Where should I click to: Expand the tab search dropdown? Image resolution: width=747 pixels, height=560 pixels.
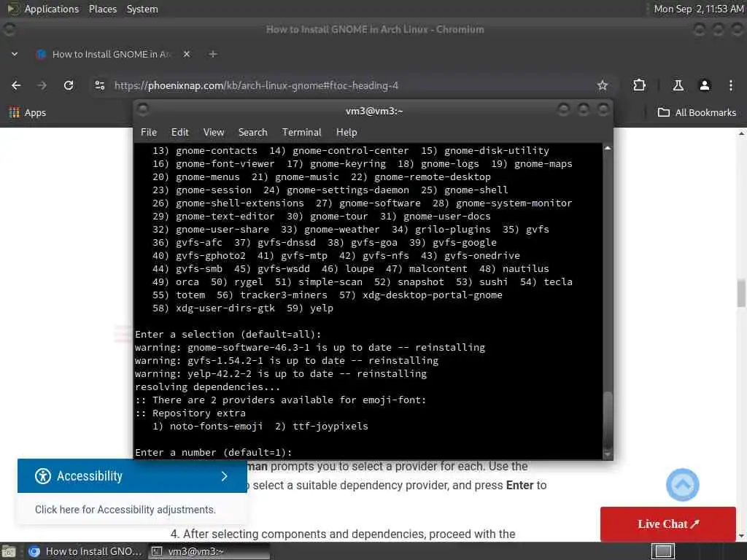[15, 54]
